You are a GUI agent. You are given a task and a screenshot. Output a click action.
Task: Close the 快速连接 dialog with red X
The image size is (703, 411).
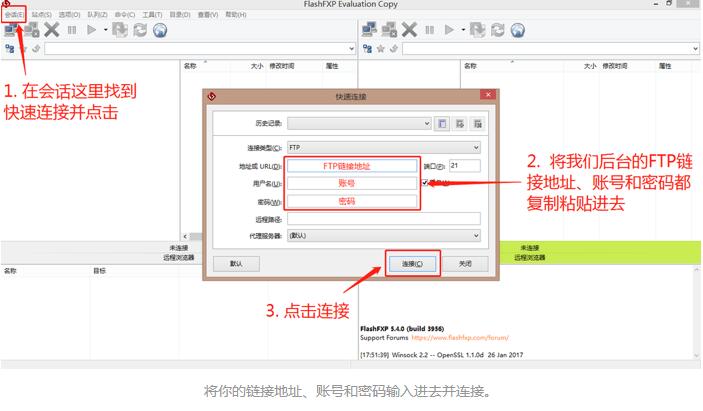[488, 94]
